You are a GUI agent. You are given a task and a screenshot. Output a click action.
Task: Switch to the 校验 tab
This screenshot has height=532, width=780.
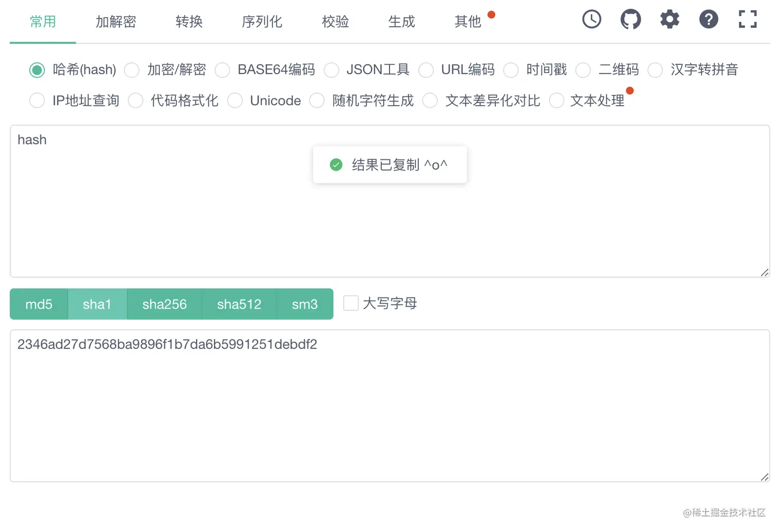(x=335, y=22)
